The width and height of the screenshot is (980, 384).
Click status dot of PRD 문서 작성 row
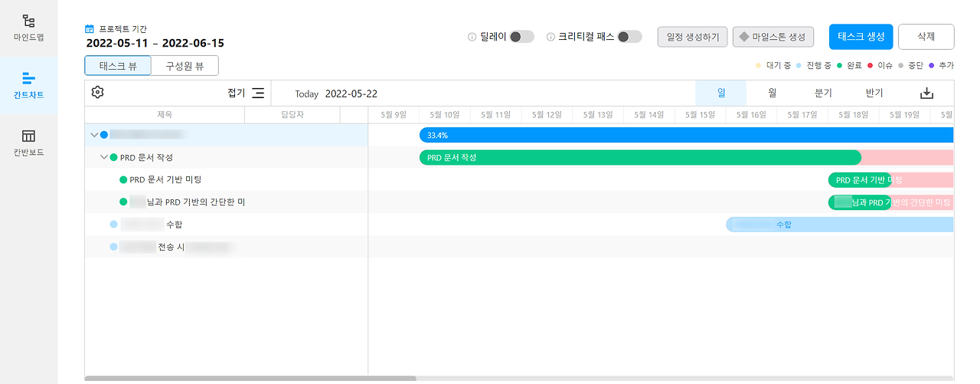[x=113, y=158]
